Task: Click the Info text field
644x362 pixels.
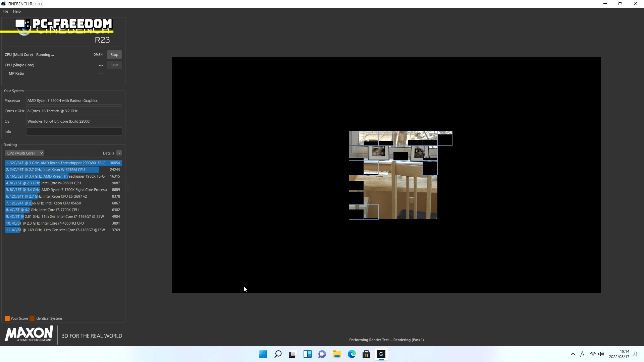Action: pos(74,132)
